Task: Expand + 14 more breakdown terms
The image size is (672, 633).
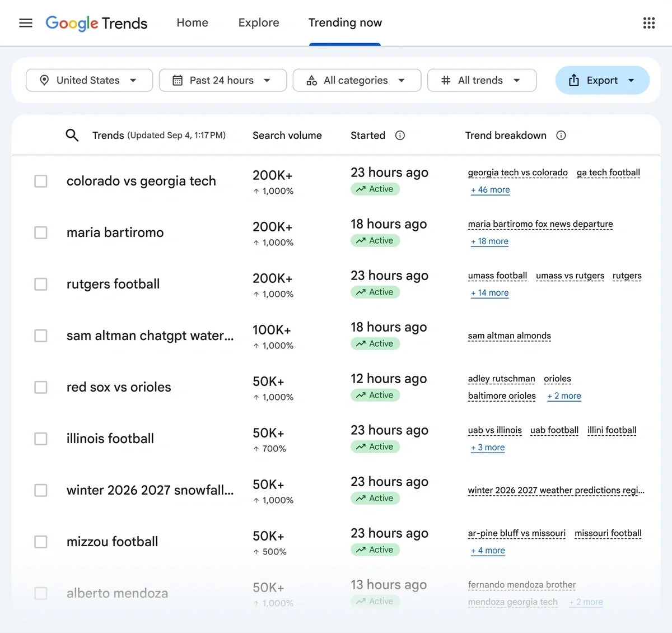Action: pos(489,293)
